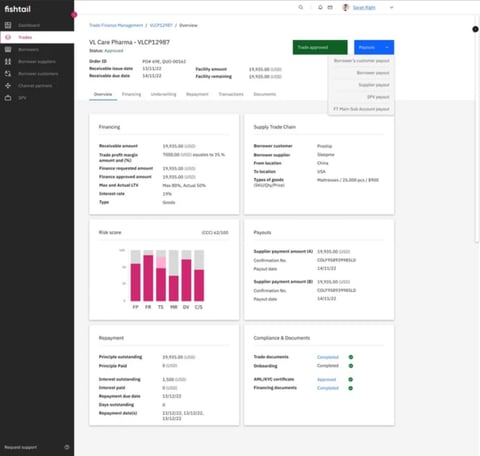Click the black round icon at right edge
The image size is (480, 456).
pos(475,29)
